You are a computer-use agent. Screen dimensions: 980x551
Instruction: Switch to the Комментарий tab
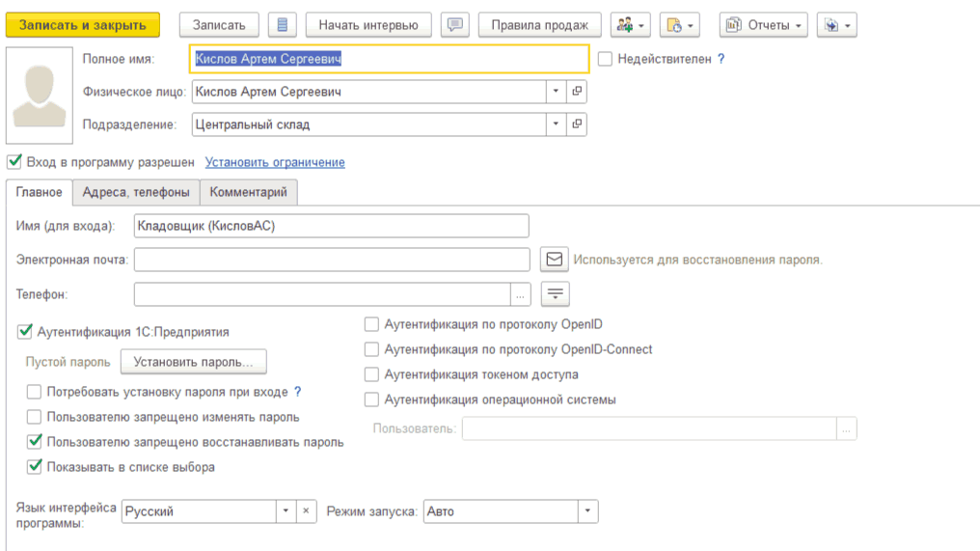click(x=248, y=192)
